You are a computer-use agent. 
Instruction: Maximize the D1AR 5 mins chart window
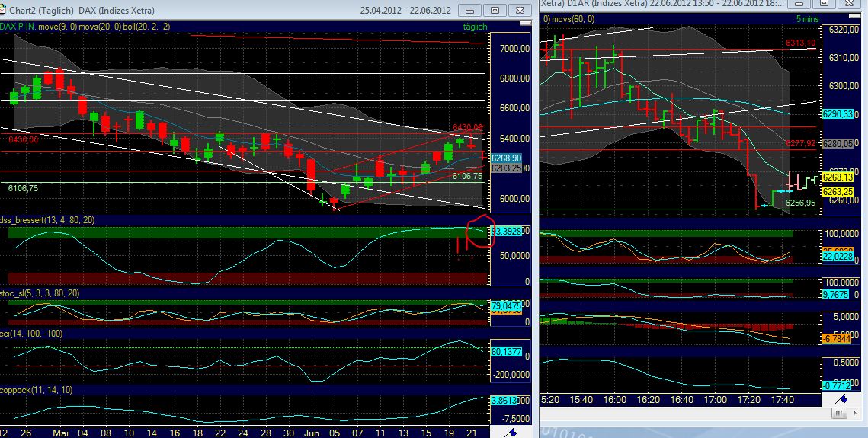(824, 3)
